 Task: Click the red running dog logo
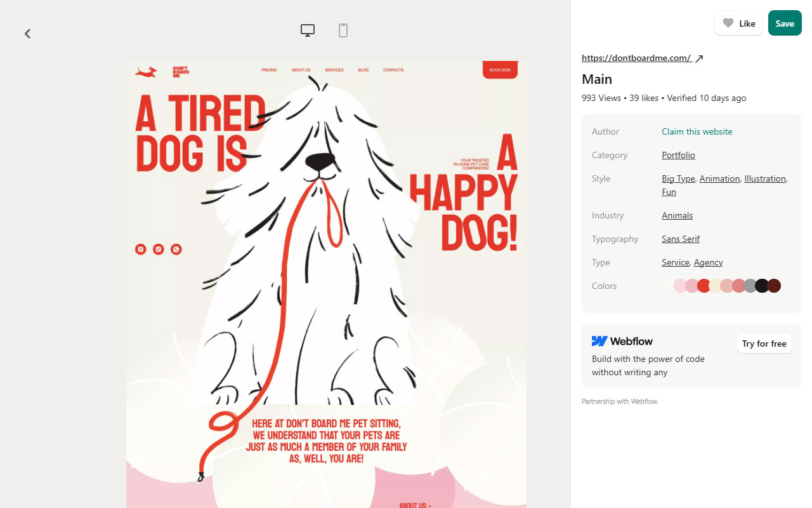point(146,72)
